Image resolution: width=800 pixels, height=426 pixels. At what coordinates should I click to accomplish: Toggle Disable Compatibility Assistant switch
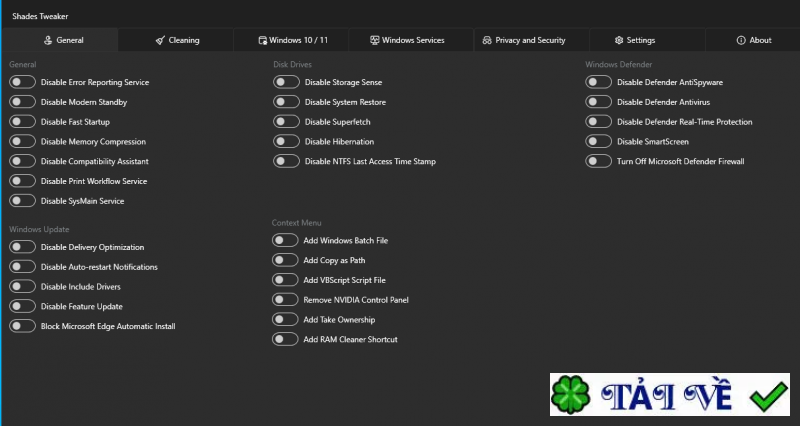(22, 161)
